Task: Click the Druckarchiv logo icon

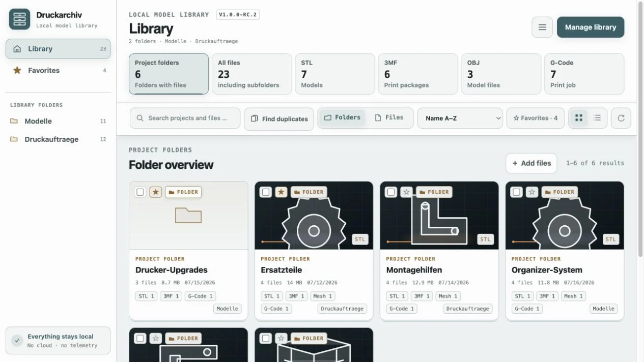Action: 19,19
